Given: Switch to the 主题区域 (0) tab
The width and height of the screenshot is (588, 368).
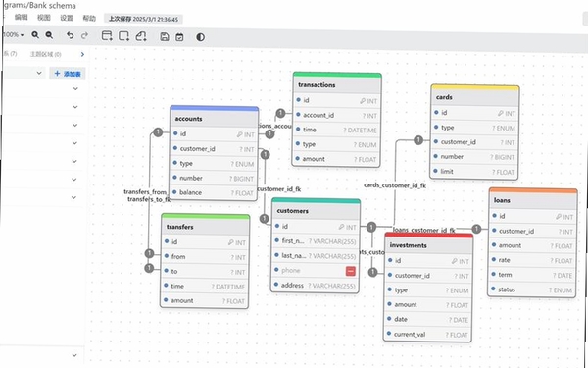Looking at the screenshot, I should [45, 54].
